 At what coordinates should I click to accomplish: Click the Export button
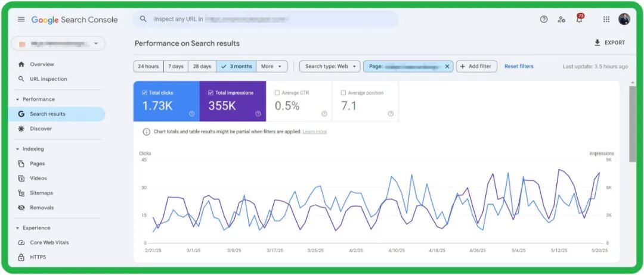(609, 43)
